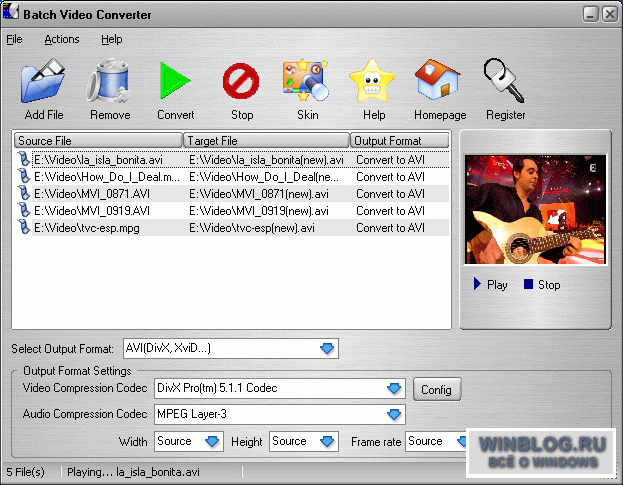Click the Config button

click(437, 389)
